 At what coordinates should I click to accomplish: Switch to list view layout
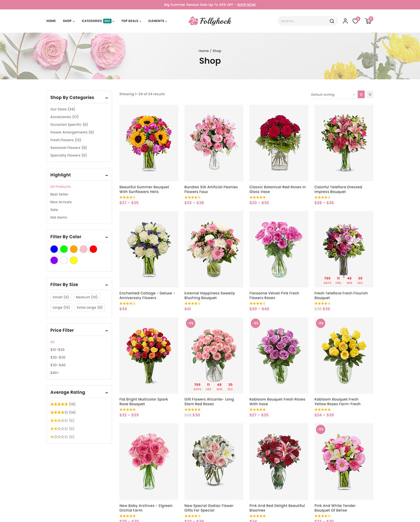point(370,94)
